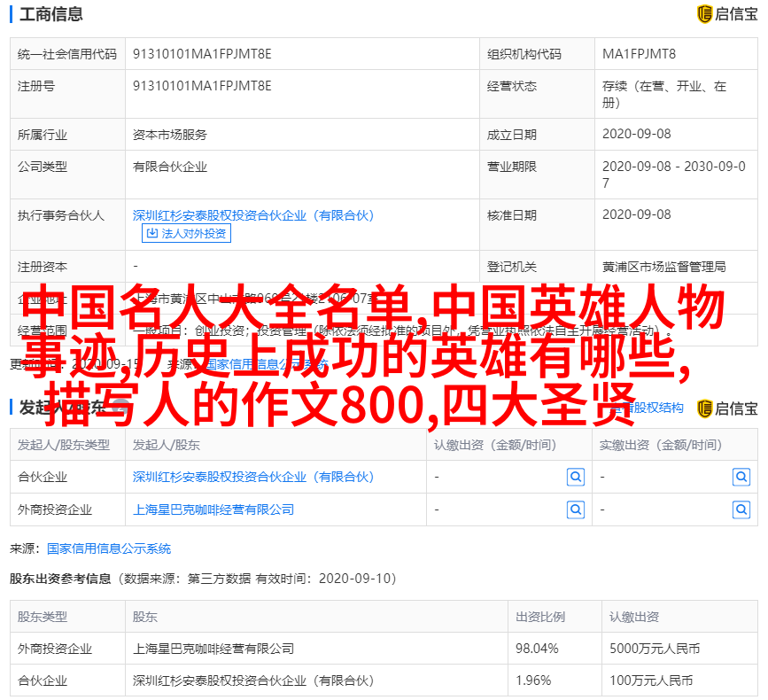Click the 成立日期 value 2020-09-08
Screen dimensions: 768x700
(636, 134)
